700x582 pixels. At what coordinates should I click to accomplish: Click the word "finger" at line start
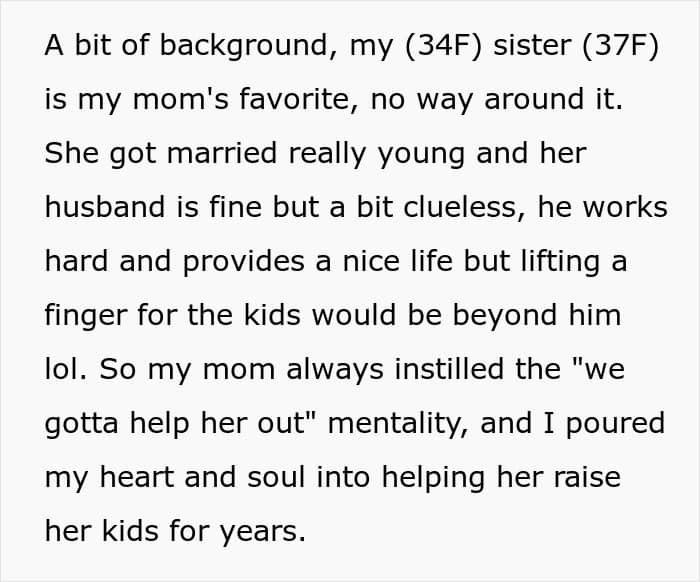pos(86,316)
